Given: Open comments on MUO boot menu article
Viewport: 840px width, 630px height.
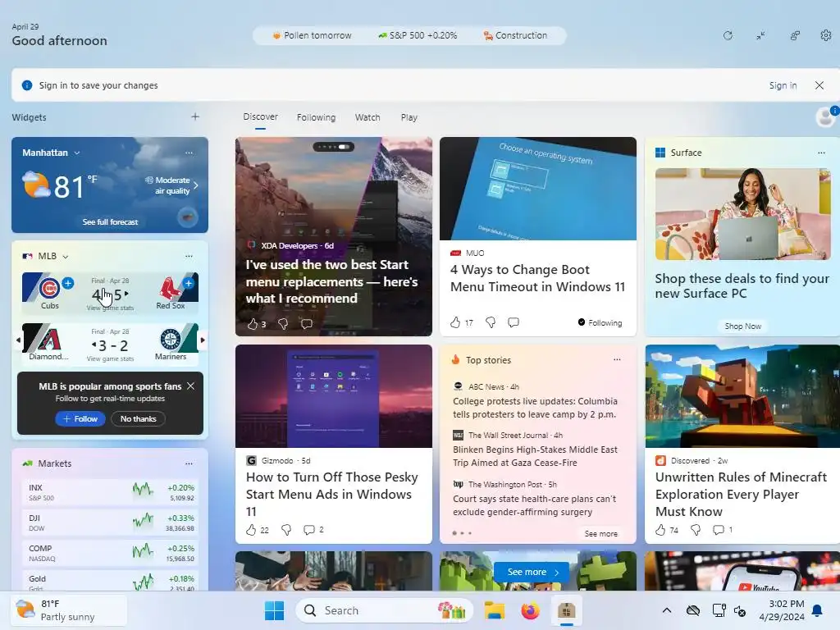Looking at the screenshot, I should tap(514, 322).
